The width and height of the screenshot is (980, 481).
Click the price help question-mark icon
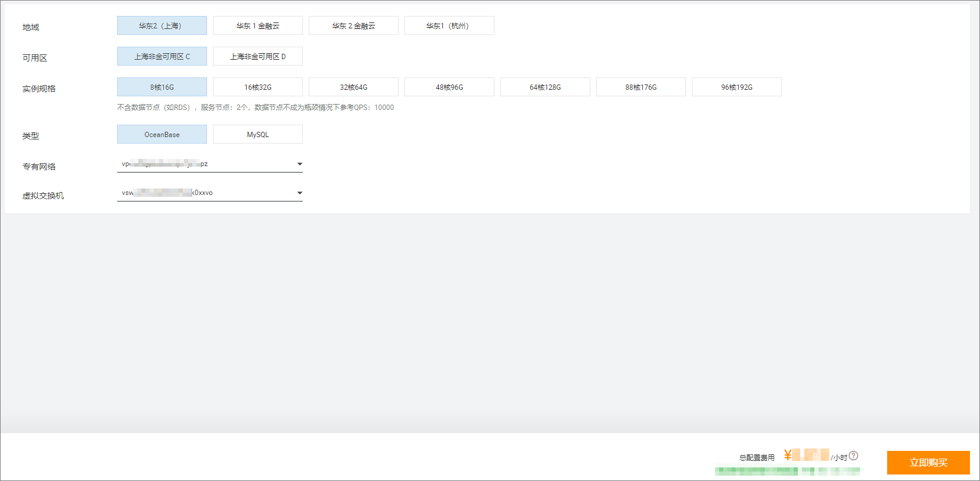(x=853, y=456)
